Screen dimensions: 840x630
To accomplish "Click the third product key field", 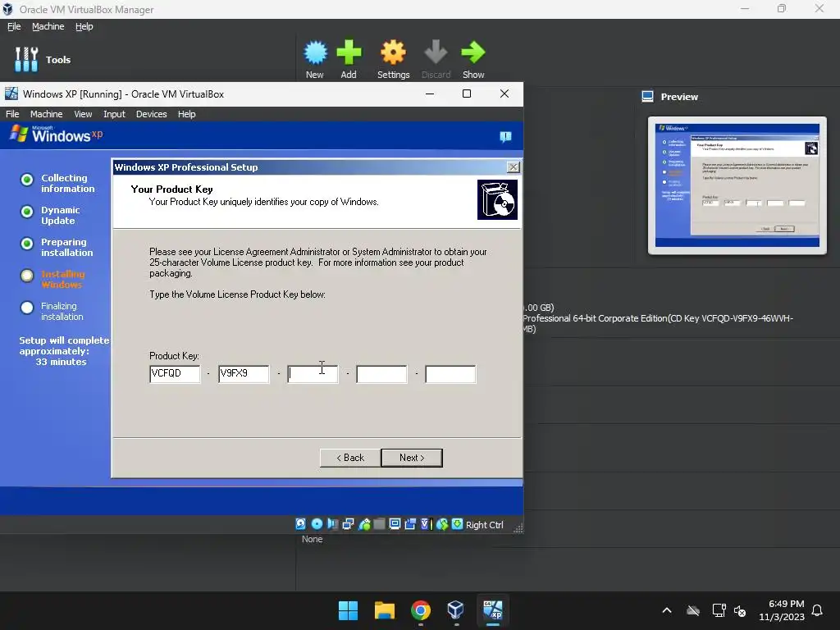I will coord(313,374).
